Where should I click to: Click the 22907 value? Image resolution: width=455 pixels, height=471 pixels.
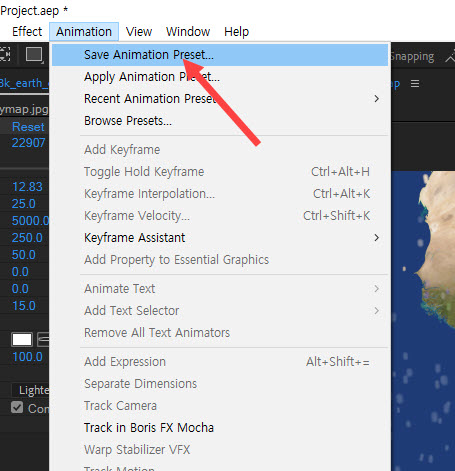click(28, 143)
